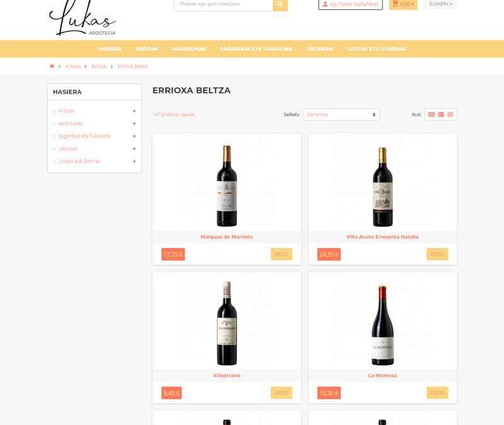
Task: Click the Beltzak breadcrumb link
Action: pos(99,66)
